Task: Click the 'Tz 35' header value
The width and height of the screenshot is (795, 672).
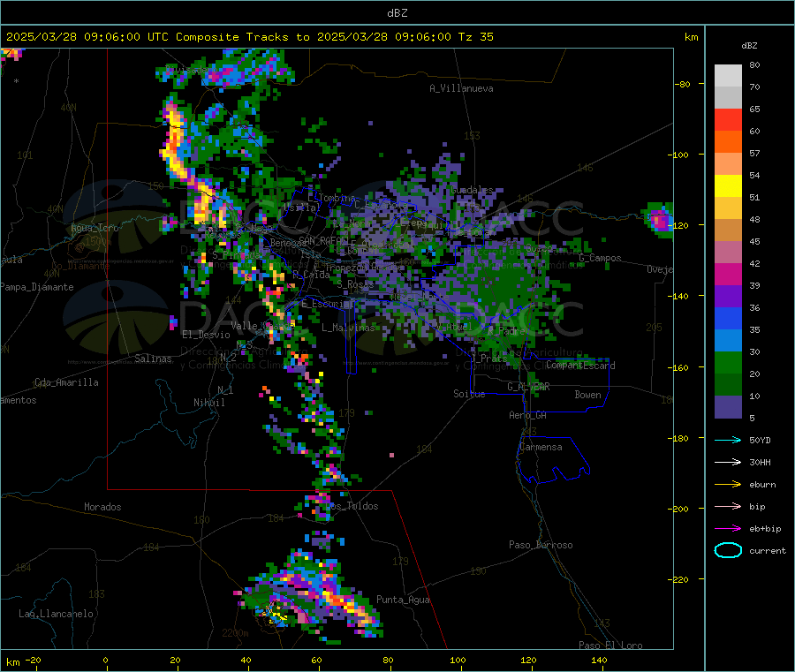Action: pos(475,37)
